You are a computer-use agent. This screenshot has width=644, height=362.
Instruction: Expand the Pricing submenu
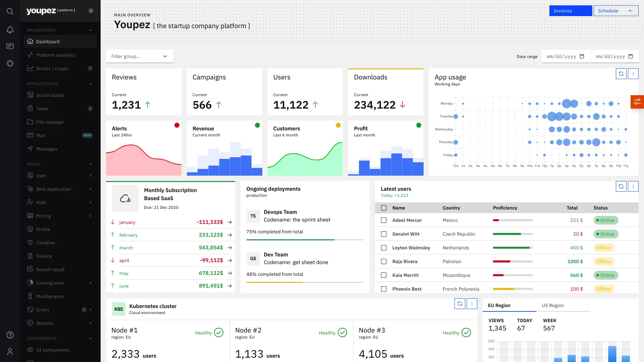pyautogui.click(x=91, y=216)
